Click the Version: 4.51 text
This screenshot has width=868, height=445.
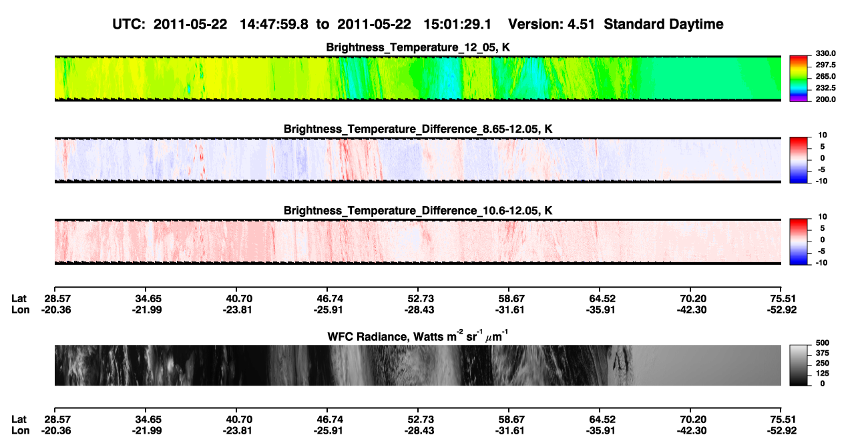[552, 24]
